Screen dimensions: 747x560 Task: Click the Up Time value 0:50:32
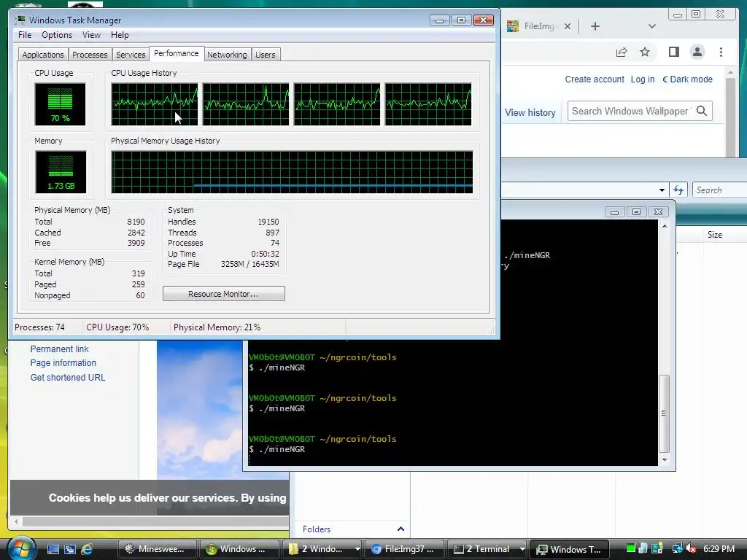pos(265,254)
